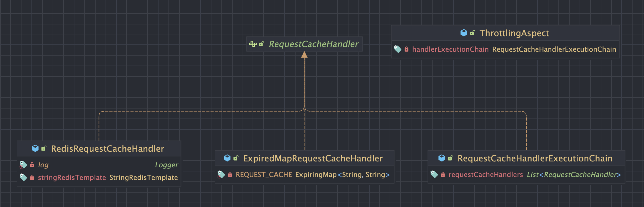Select the RedisRequestCacheHandler node title

click(108, 148)
